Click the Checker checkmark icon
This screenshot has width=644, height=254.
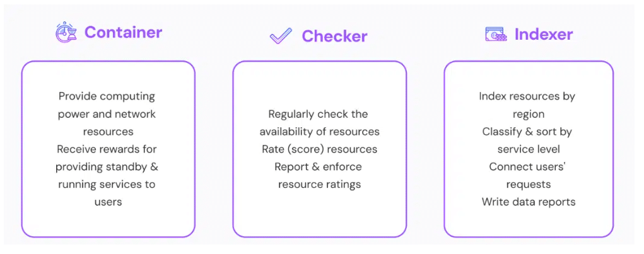click(x=281, y=36)
